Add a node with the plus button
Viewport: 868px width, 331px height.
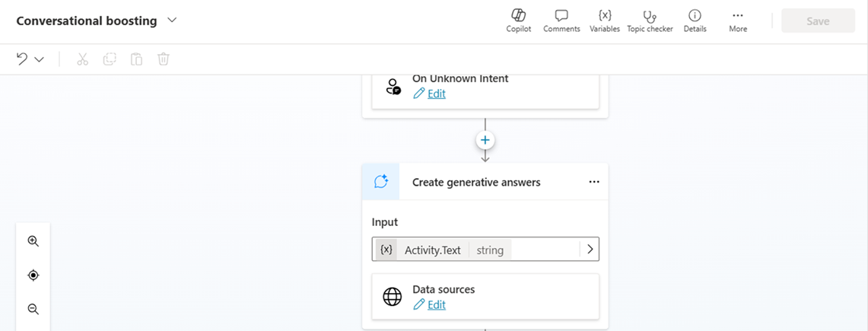point(485,141)
